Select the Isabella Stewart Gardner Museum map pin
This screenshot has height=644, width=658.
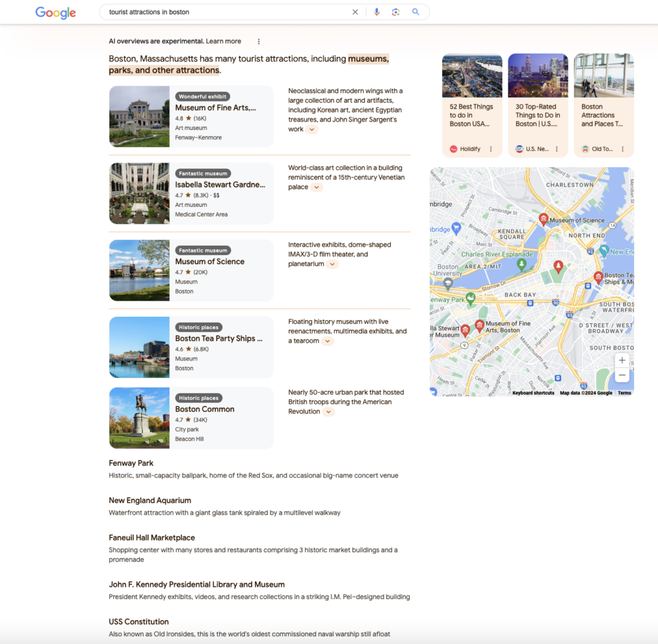pos(465,330)
